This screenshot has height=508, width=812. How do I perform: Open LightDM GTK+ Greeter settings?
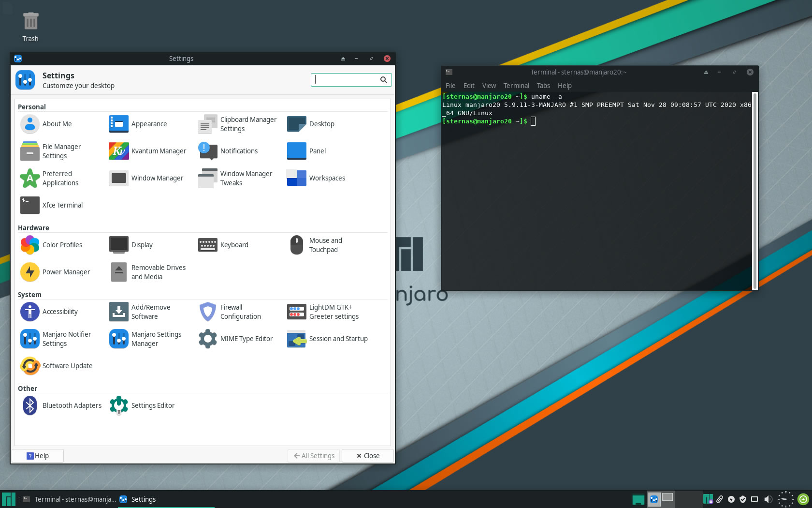tap(323, 312)
